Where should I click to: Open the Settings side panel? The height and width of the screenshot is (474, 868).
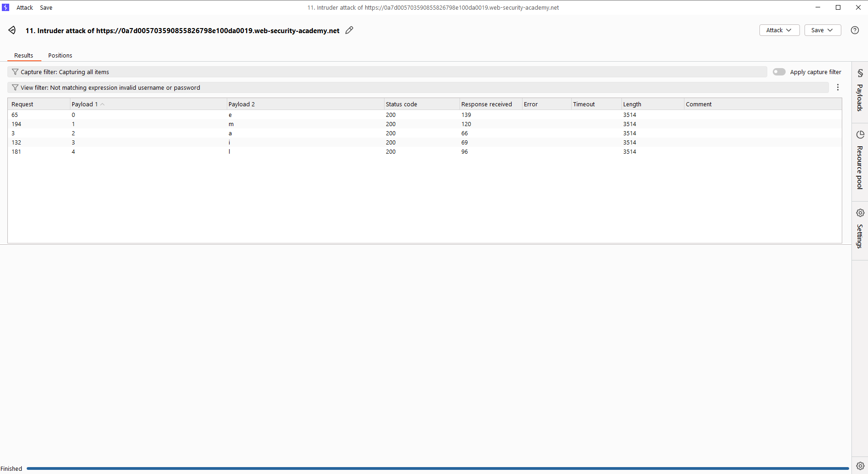pyautogui.click(x=859, y=230)
